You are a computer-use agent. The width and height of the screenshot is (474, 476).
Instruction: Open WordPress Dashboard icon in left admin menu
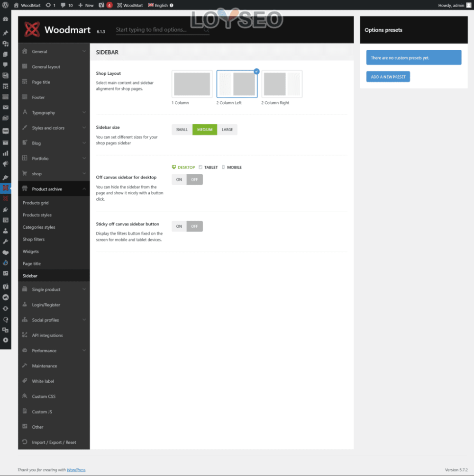coord(6,19)
